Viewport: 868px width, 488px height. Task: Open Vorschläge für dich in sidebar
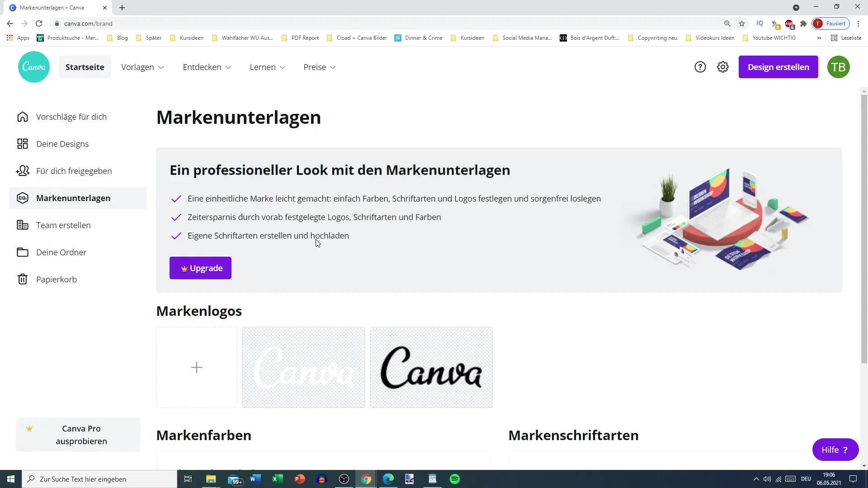78,117
